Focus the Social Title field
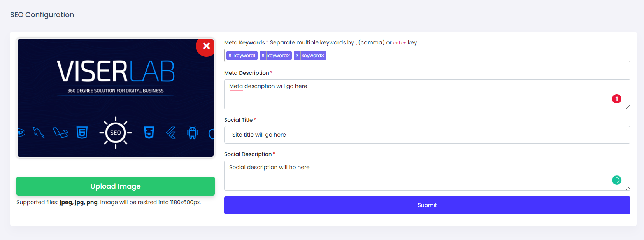 click(427, 135)
